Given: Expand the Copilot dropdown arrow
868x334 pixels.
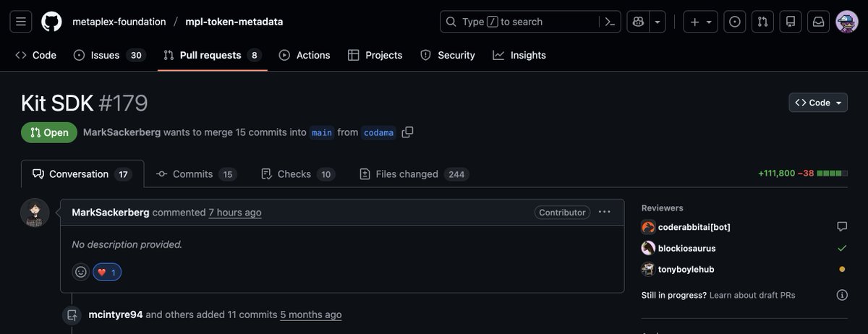Looking at the screenshot, I should click(x=658, y=22).
